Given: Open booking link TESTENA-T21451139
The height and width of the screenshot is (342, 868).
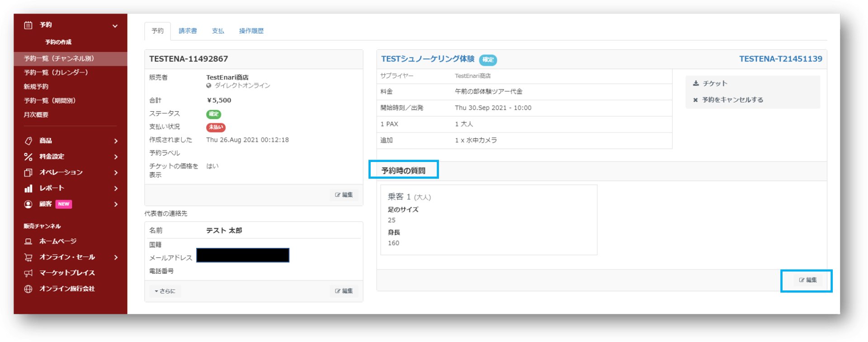Looking at the screenshot, I should pos(780,59).
